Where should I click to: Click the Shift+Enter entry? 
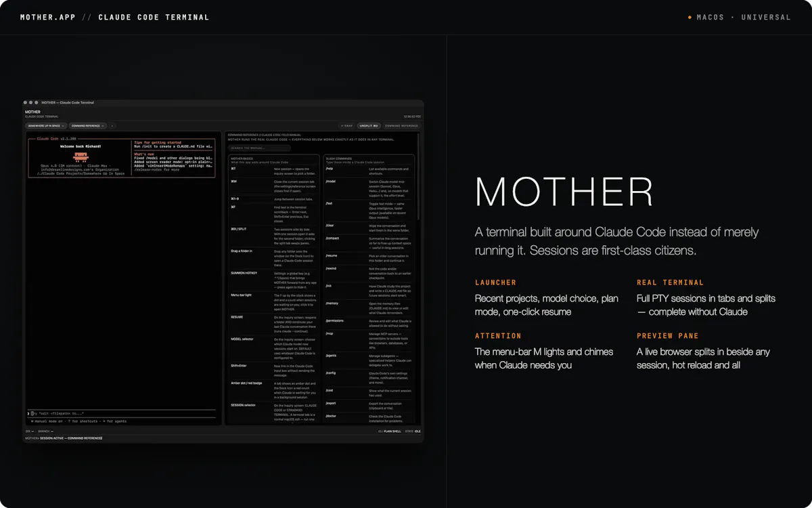274,370
